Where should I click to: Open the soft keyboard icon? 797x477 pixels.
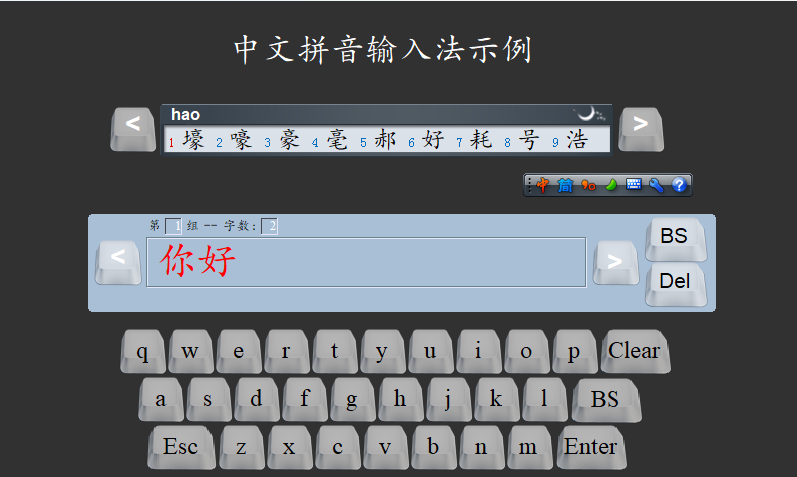[634, 185]
